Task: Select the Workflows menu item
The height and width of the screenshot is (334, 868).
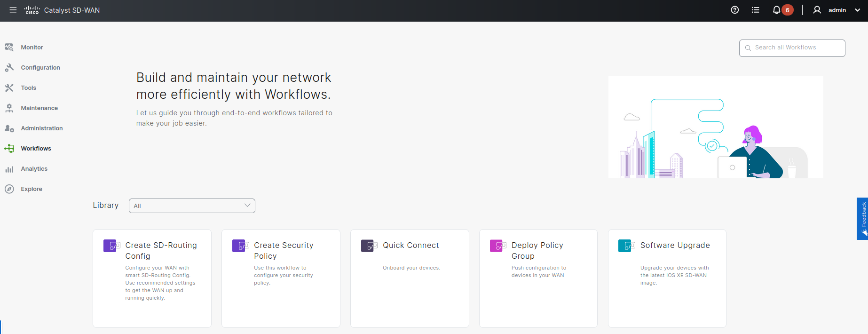Action: pos(36,149)
